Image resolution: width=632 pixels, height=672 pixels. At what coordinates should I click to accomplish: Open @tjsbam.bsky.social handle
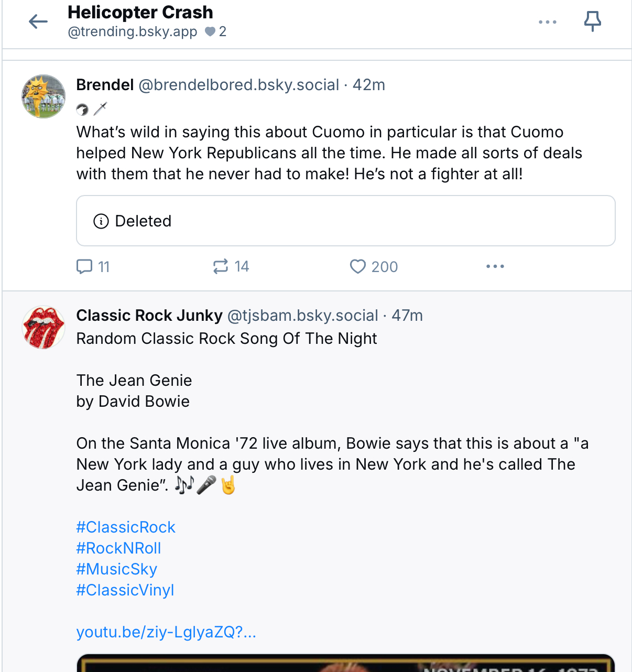[302, 316]
